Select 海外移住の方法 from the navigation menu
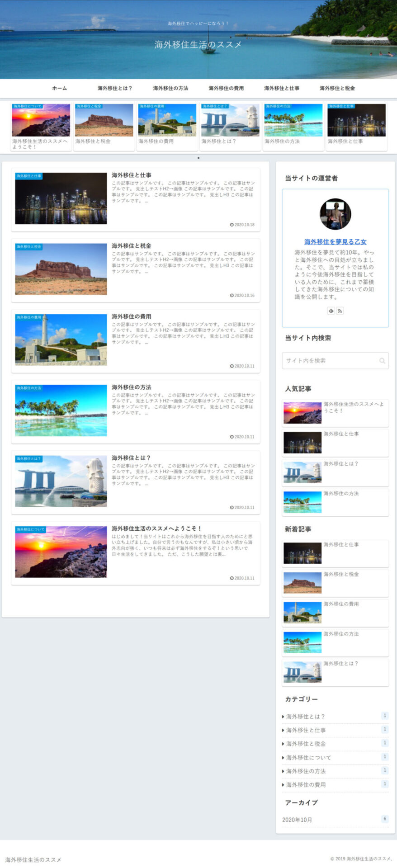The width and height of the screenshot is (397, 868). pyautogui.click(x=170, y=88)
